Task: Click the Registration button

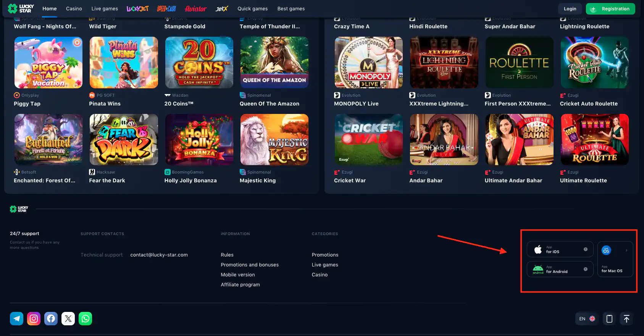Action: coord(610,9)
